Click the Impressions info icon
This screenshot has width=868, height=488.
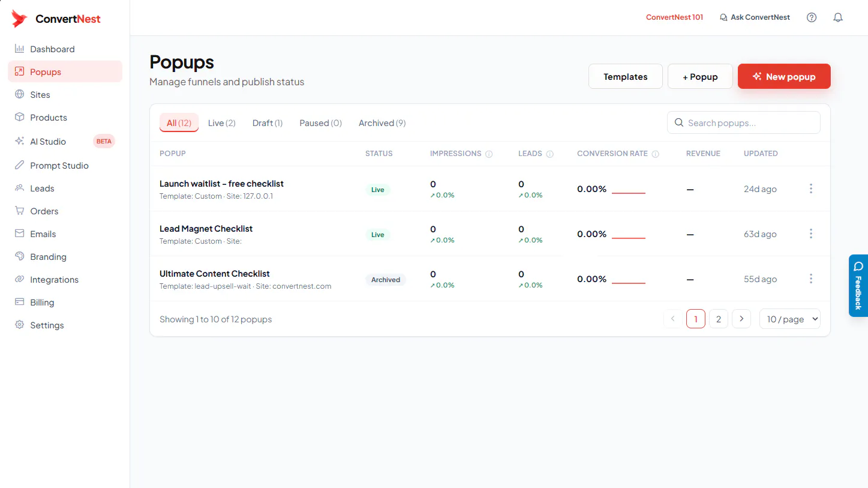tap(489, 154)
